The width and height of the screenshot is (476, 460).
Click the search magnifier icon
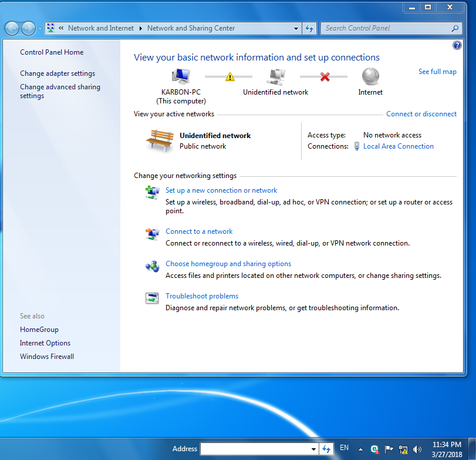455,28
